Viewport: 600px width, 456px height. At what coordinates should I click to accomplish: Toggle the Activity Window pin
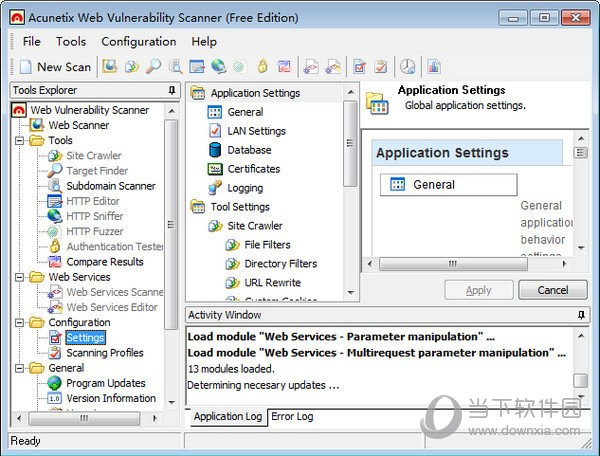[582, 315]
